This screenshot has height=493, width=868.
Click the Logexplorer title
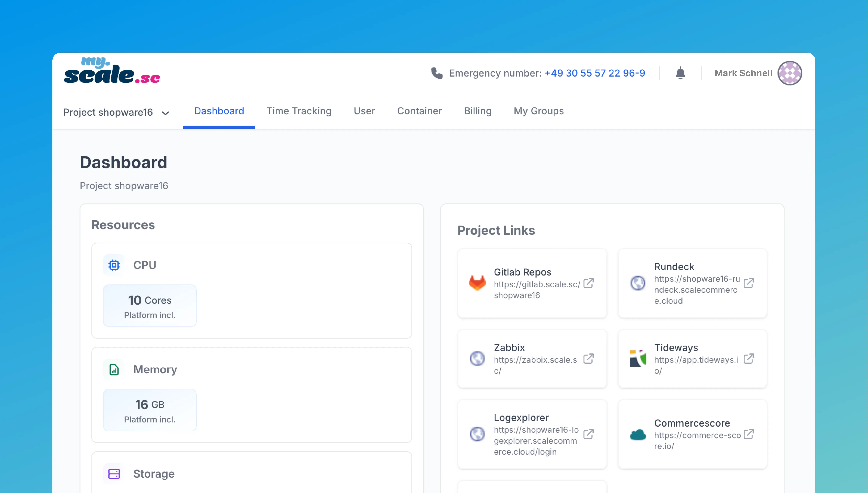[521, 418]
